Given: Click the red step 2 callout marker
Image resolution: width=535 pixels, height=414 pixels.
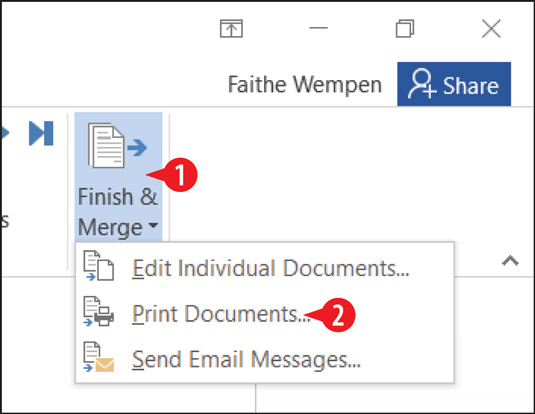Looking at the screenshot, I should click(337, 315).
